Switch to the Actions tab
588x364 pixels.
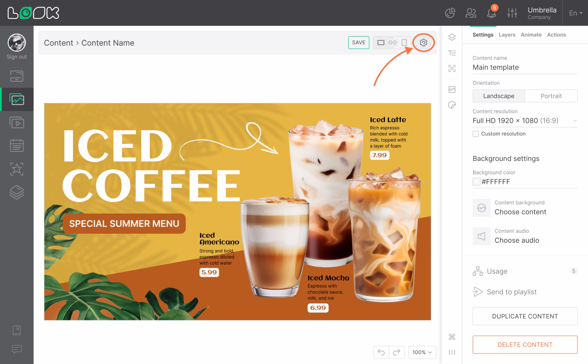[x=556, y=35]
